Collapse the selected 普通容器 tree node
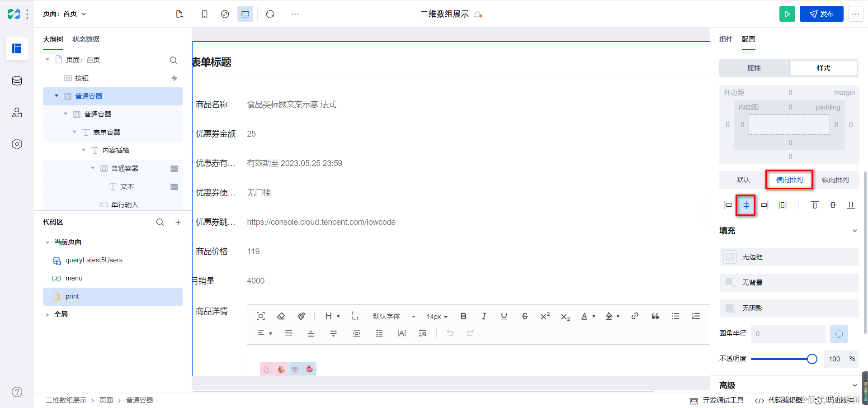The width and height of the screenshot is (868, 408). pyautogui.click(x=57, y=96)
